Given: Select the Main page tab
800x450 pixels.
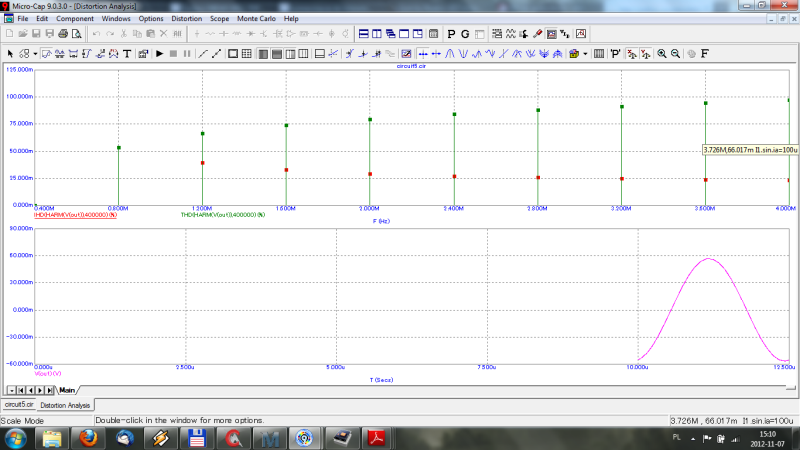Looking at the screenshot, I should coord(67,390).
